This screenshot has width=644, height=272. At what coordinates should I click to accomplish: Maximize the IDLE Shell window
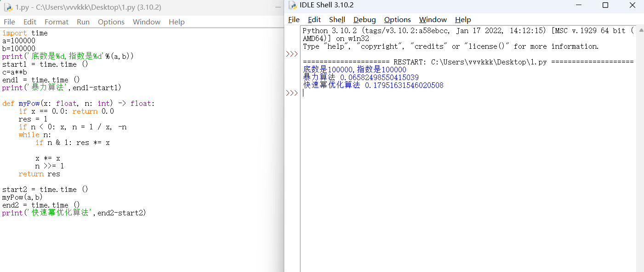point(605,5)
